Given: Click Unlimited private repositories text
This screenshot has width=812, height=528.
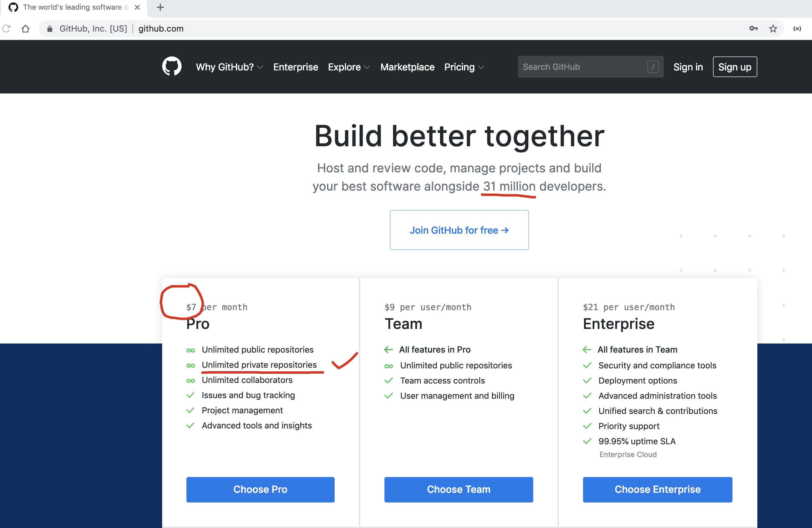Looking at the screenshot, I should (259, 365).
